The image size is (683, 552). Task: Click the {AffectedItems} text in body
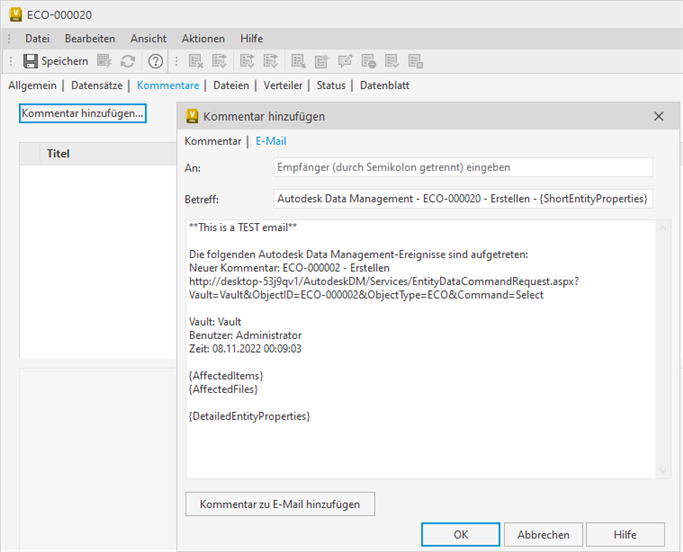(226, 376)
